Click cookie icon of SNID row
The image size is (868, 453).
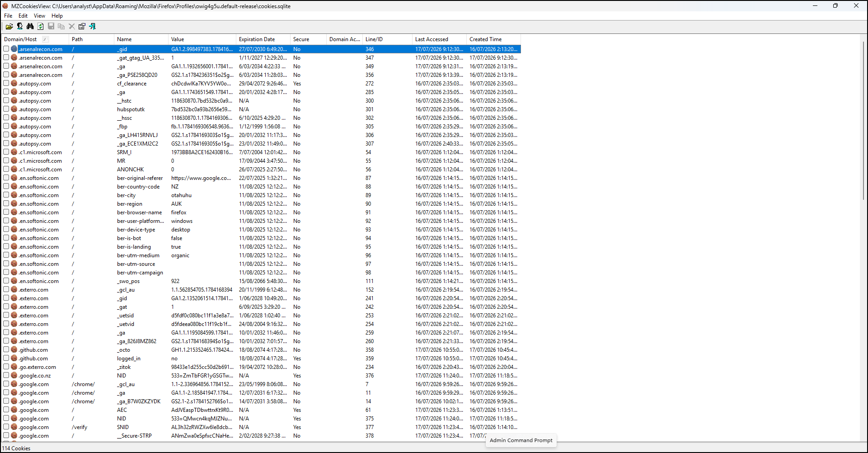[14, 427]
